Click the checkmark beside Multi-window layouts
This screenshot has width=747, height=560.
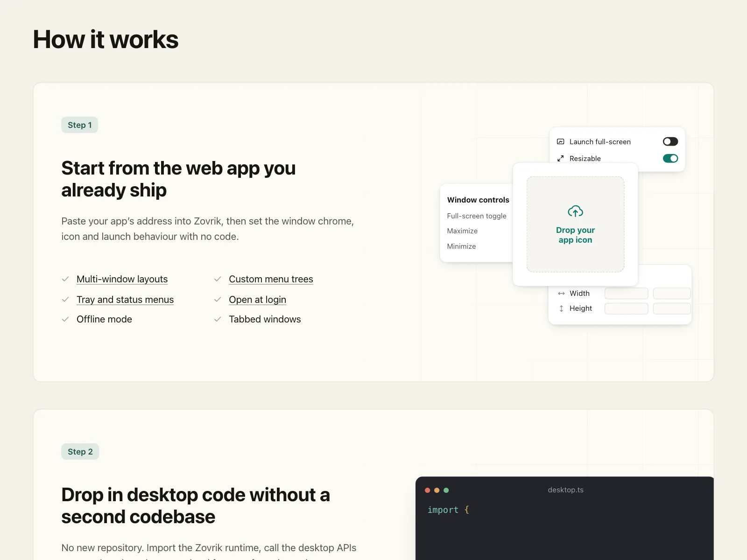[x=65, y=279]
